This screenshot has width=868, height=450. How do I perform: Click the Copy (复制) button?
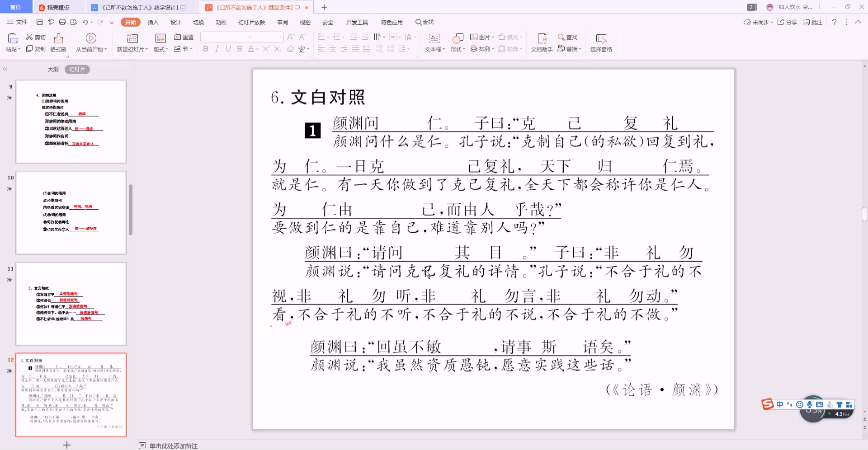[x=36, y=49]
